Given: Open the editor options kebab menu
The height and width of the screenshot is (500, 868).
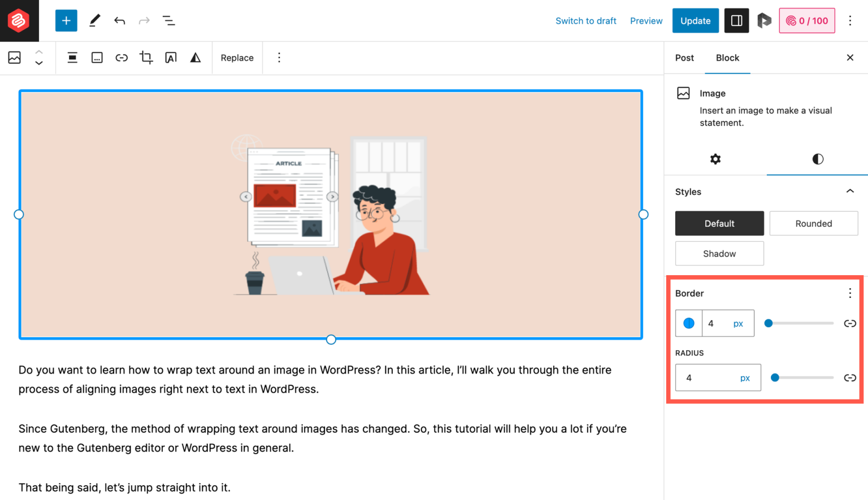Looking at the screenshot, I should (x=850, y=21).
